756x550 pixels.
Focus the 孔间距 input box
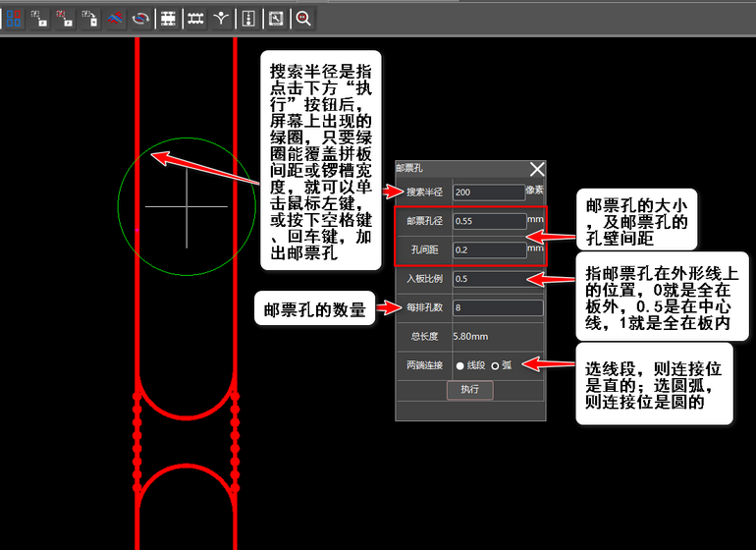click(x=489, y=249)
